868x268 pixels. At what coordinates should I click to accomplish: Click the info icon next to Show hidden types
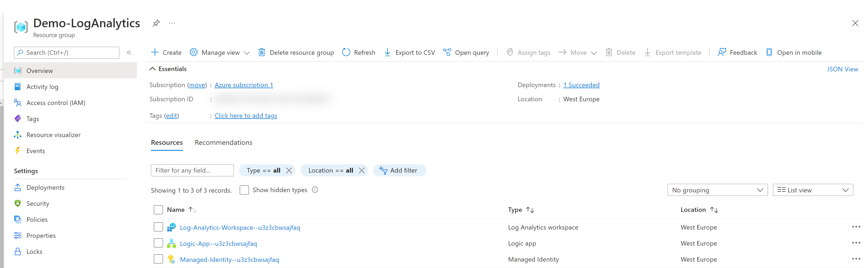pos(315,189)
